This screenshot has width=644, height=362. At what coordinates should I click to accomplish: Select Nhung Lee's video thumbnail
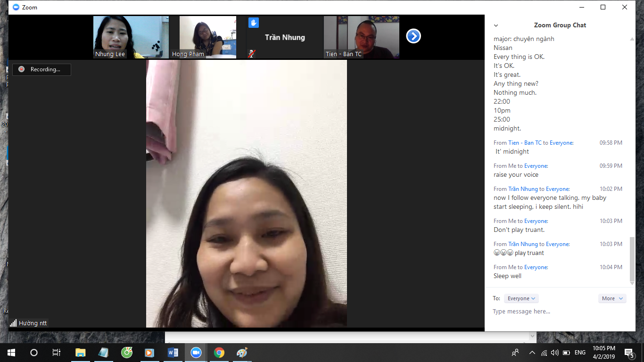[x=131, y=37]
